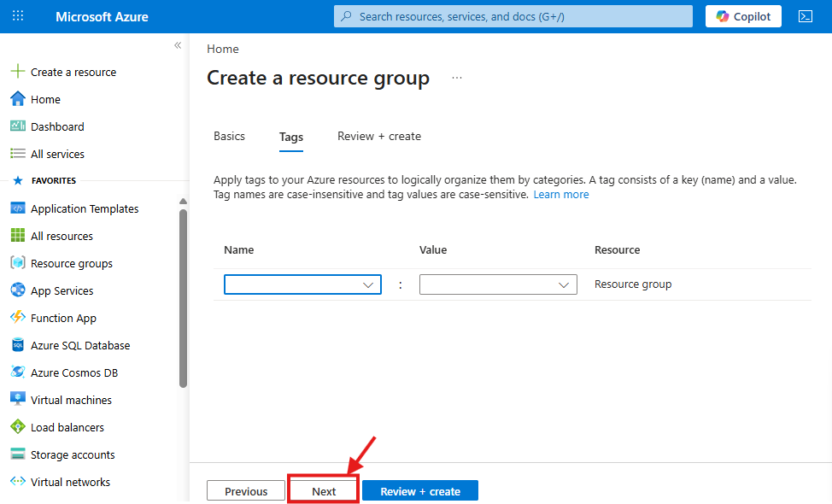Click the search resources input field

click(x=513, y=16)
